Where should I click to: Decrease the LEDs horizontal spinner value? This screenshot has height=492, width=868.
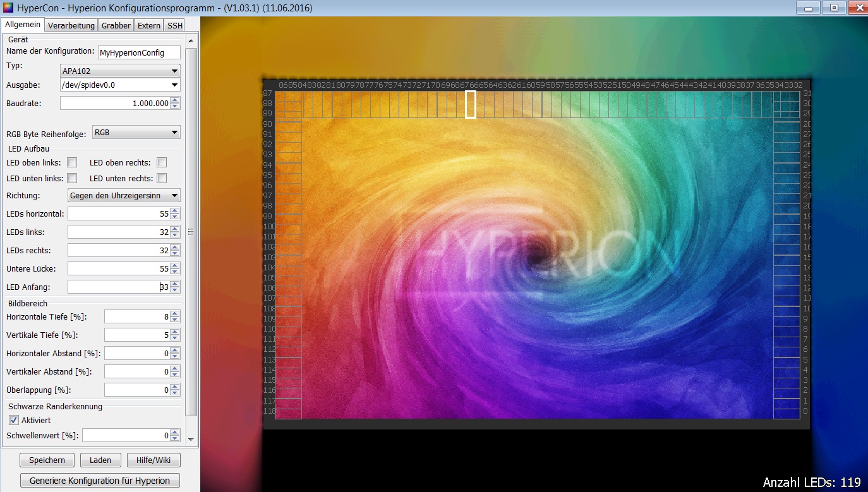(x=175, y=217)
